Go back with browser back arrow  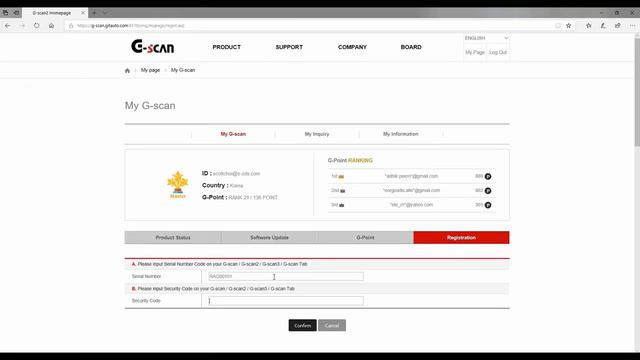coord(8,25)
